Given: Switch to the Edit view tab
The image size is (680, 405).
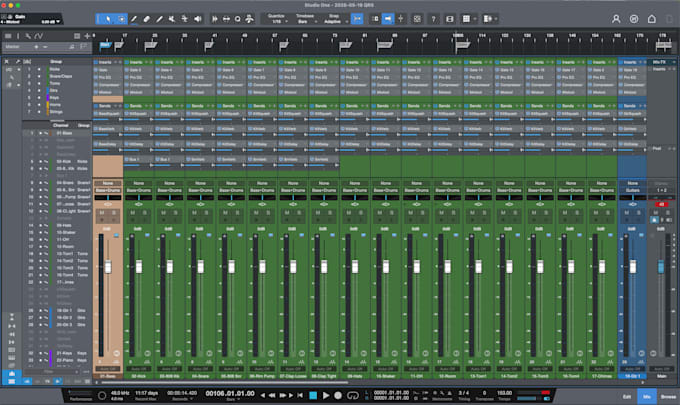Looking at the screenshot, I should [627, 397].
